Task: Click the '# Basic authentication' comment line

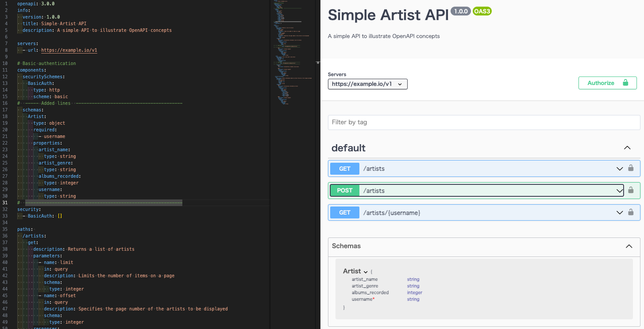Action: (46, 63)
